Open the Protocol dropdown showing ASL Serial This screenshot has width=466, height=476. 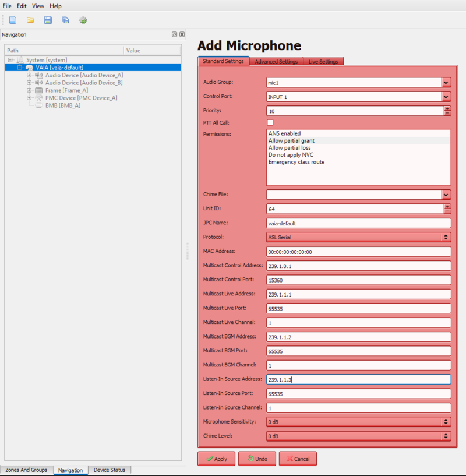[446, 237]
